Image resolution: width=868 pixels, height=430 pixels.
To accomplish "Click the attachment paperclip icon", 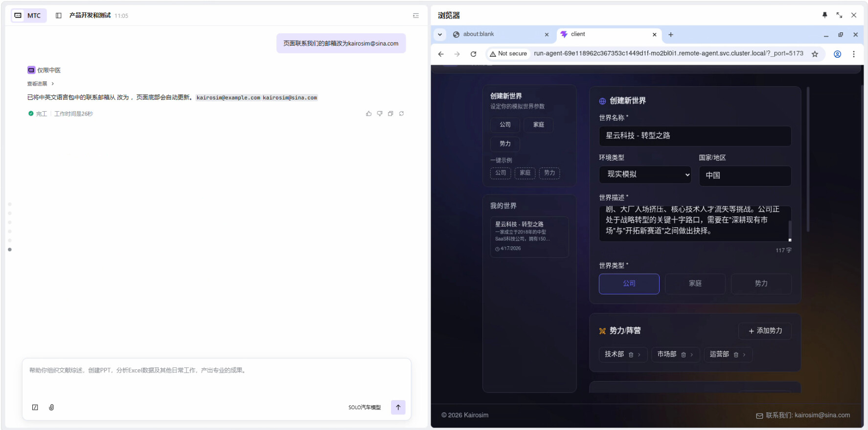I will (x=51, y=407).
